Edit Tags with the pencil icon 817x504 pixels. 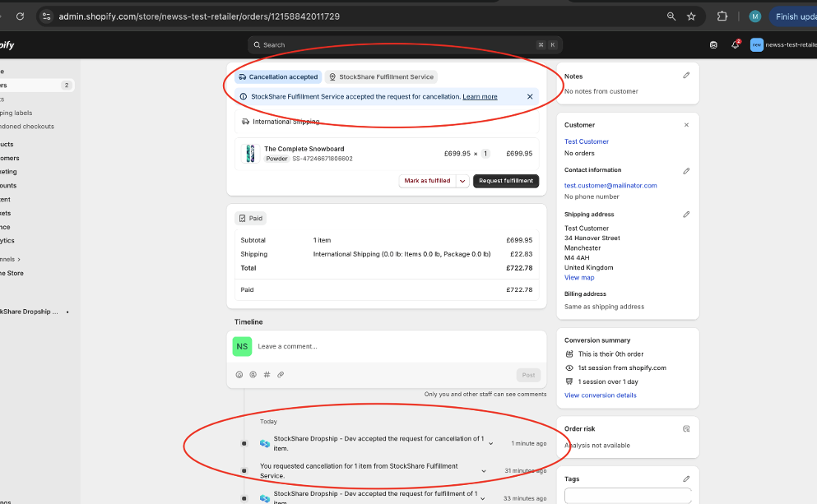[x=686, y=479]
